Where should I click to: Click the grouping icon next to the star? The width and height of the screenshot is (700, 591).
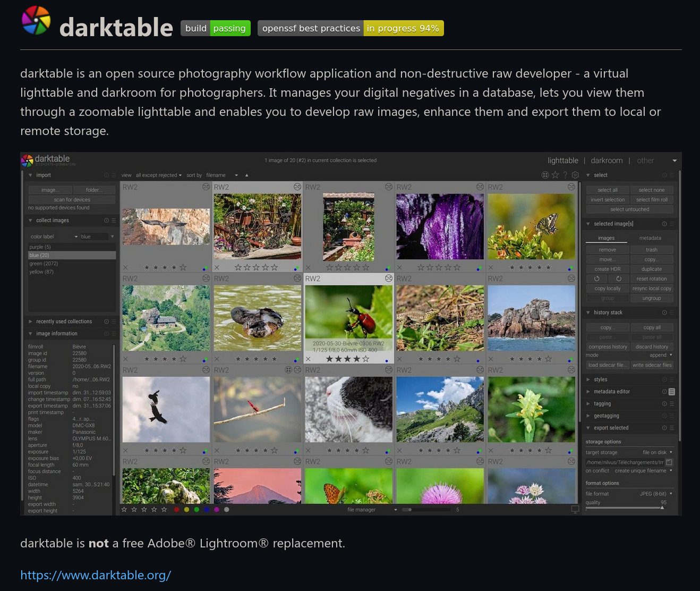tap(545, 175)
